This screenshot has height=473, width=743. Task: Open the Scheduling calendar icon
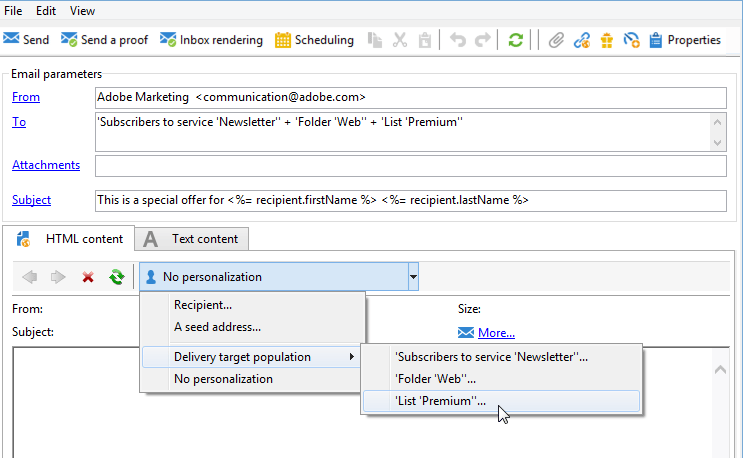(283, 40)
